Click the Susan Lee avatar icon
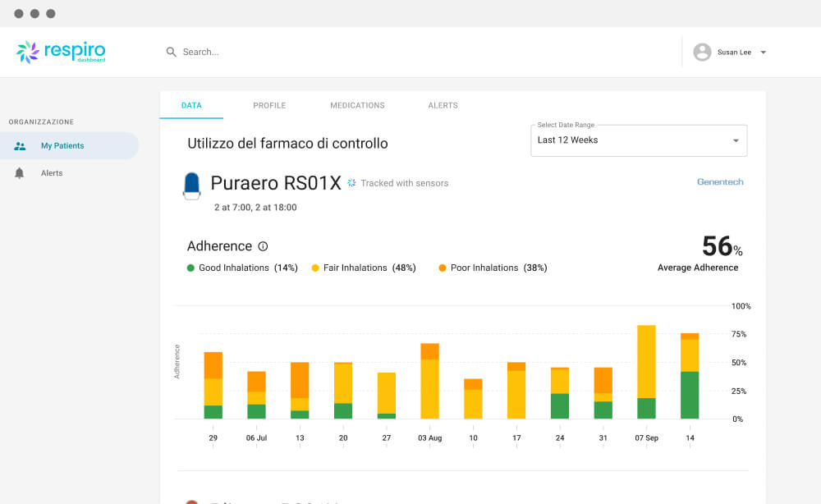This screenshot has height=504, width=821. tap(702, 53)
